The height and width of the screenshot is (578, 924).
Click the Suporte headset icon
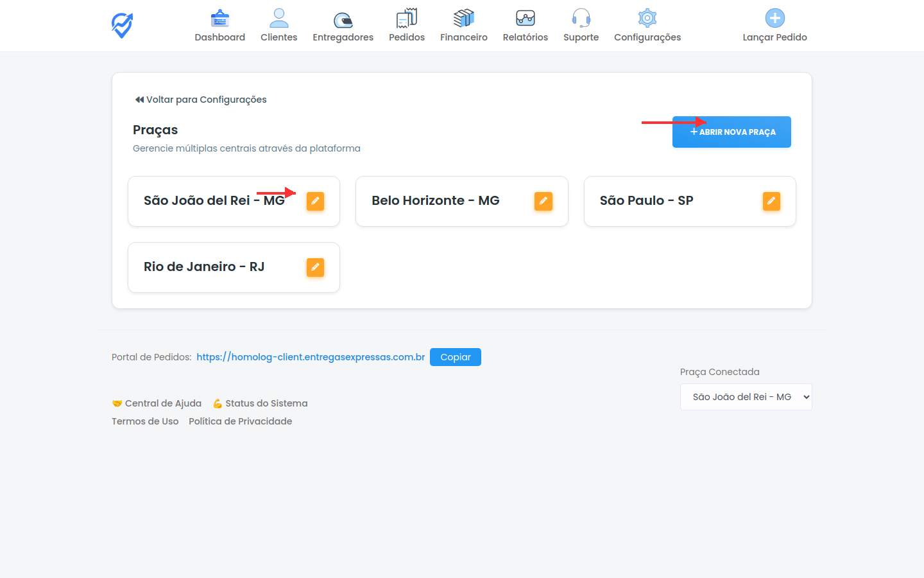point(581,19)
